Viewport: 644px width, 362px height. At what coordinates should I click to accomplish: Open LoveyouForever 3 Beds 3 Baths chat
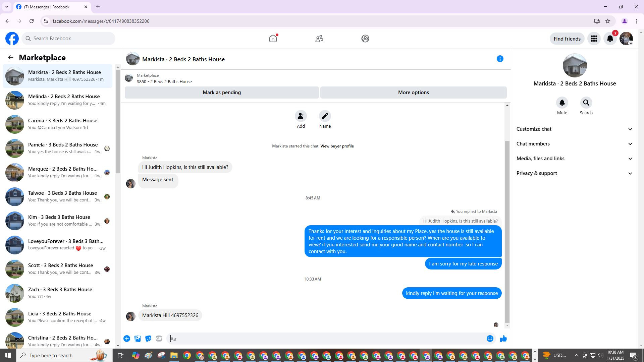(58, 245)
